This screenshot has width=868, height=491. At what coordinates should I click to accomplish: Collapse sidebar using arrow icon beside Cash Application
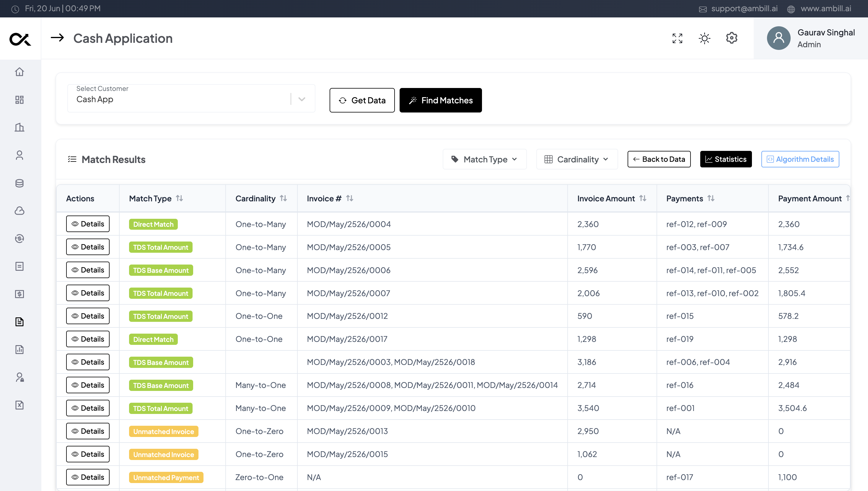pos(57,37)
